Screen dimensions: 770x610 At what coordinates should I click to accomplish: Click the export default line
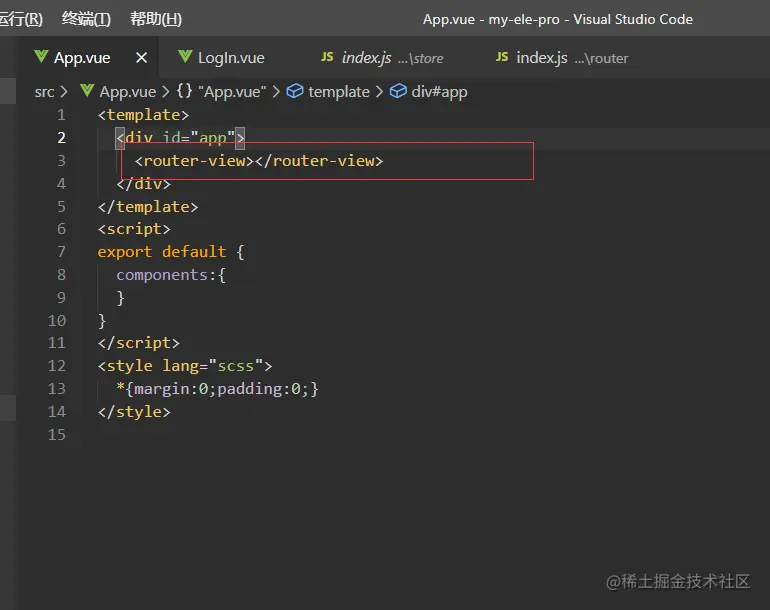pos(171,252)
